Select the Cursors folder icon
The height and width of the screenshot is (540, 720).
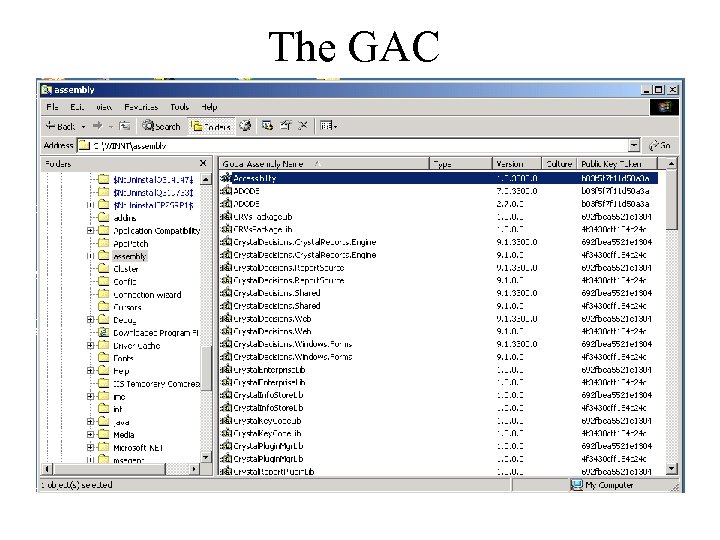click(x=104, y=307)
